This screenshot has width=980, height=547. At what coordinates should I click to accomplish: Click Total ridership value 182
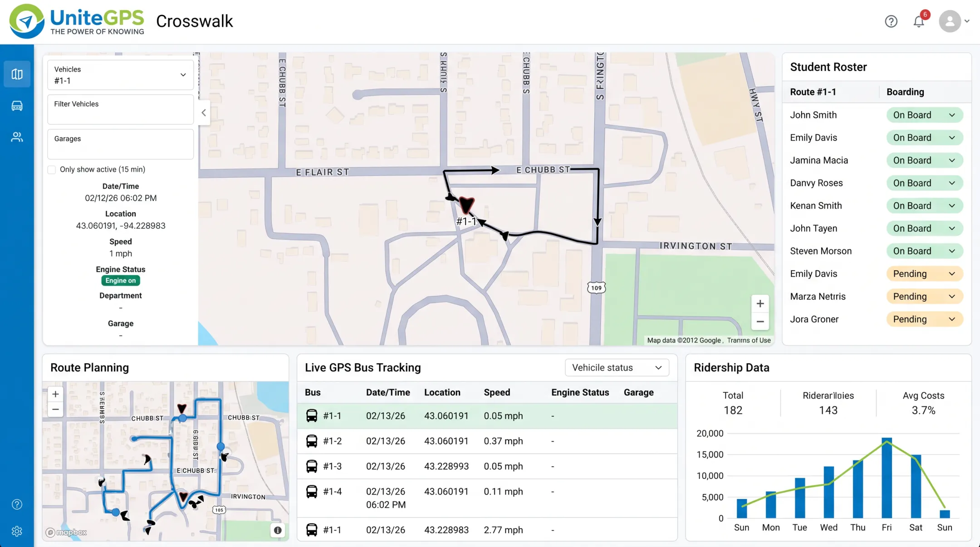pyautogui.click(x=733, y=410)
